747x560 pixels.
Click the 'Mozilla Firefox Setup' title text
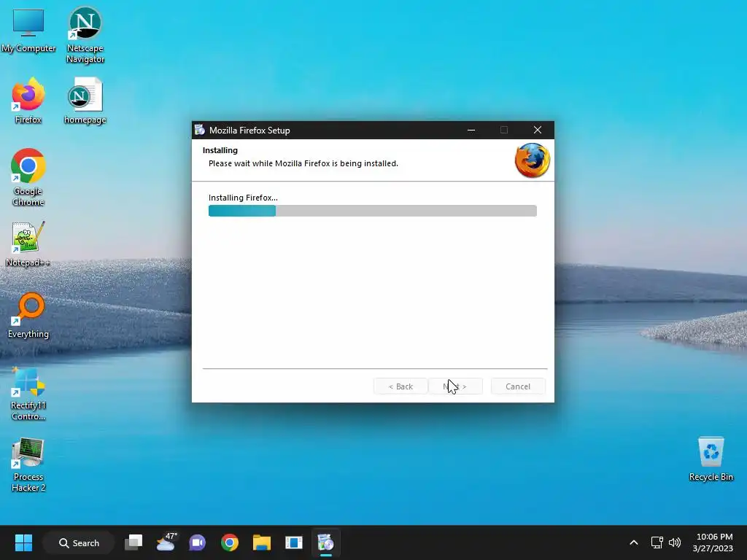[249, 131]
